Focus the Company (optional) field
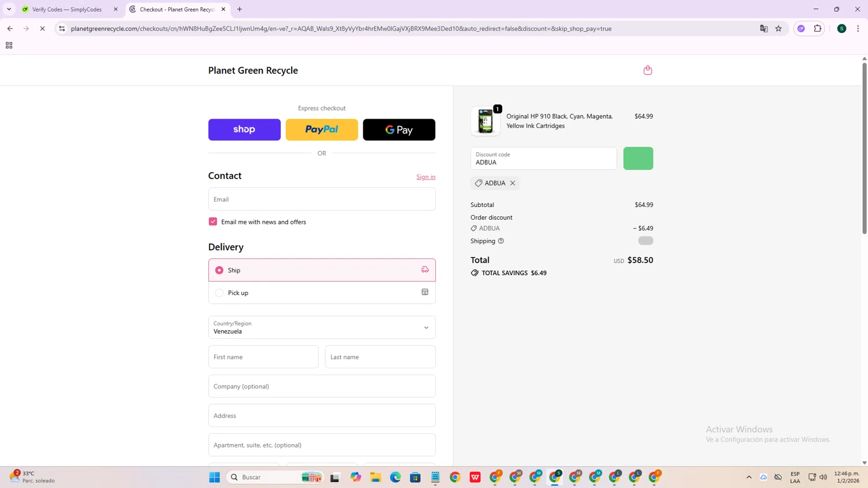 click(322, 386)
